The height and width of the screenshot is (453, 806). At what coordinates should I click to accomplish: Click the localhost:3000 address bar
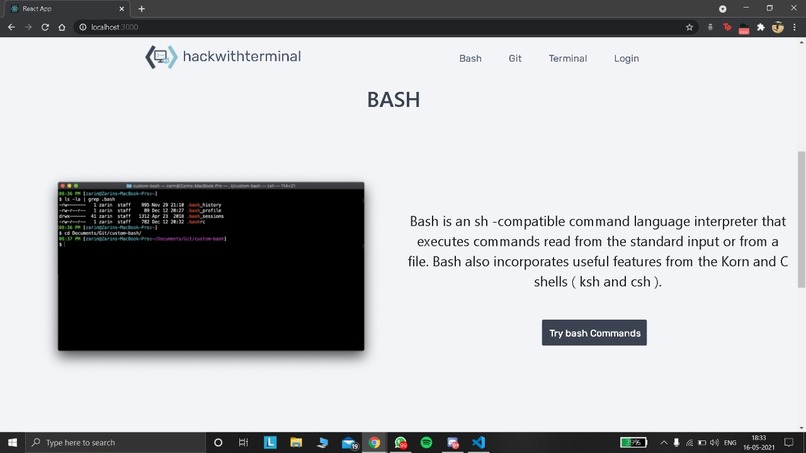(386, 27)
